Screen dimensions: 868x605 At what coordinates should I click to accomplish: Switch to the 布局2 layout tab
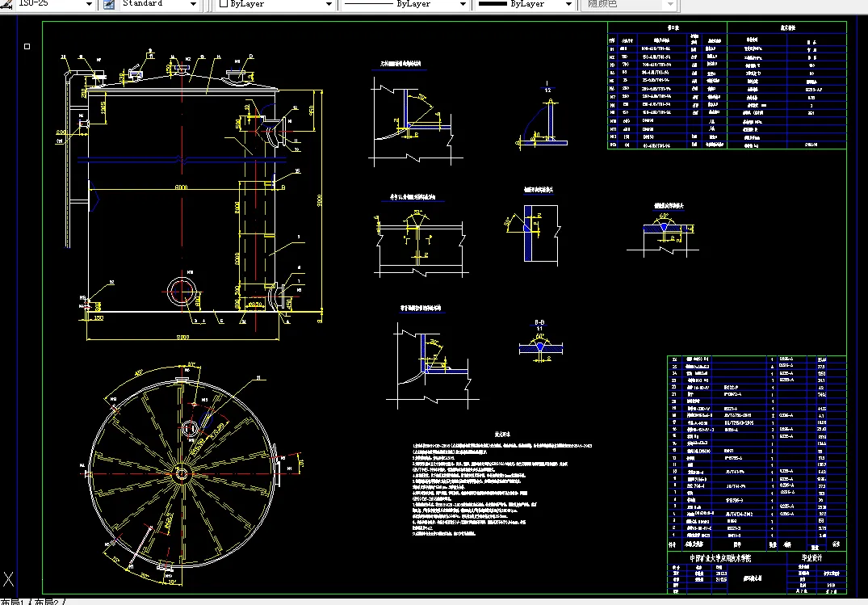pos(48,602)
